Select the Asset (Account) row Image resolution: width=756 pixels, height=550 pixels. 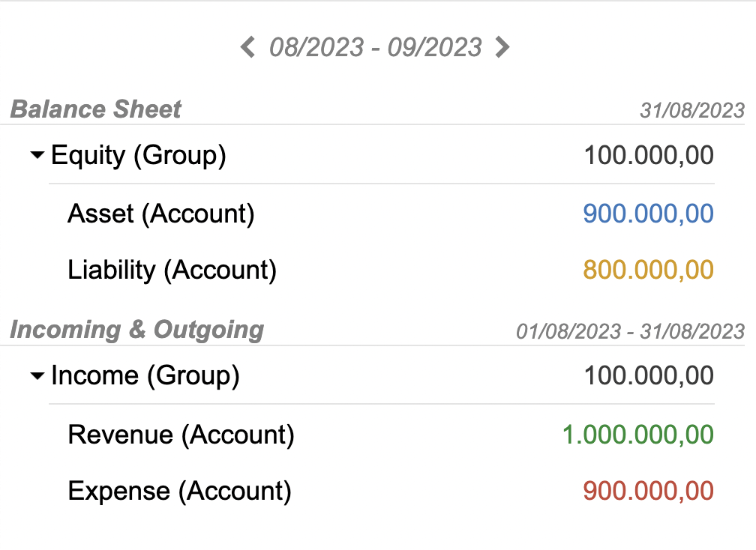pyautogui.click(x=161, y=214)
